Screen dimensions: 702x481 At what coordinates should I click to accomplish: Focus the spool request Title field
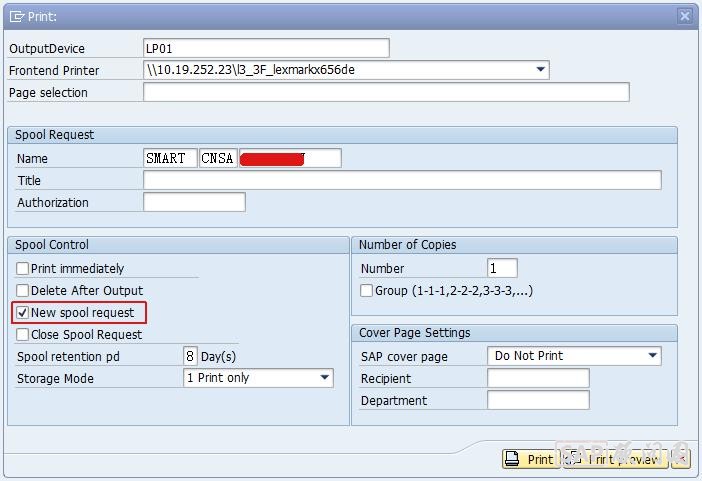(402, 180)
